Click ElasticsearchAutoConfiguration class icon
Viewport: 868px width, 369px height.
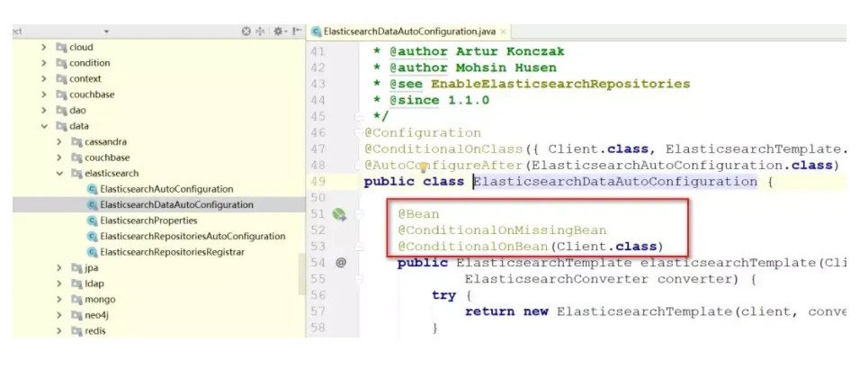[93, 190]
